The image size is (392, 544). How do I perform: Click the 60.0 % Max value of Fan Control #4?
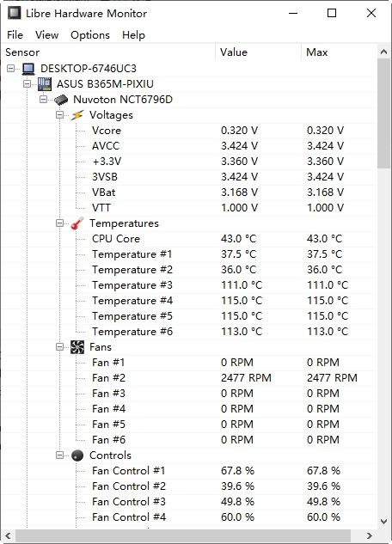323,517
